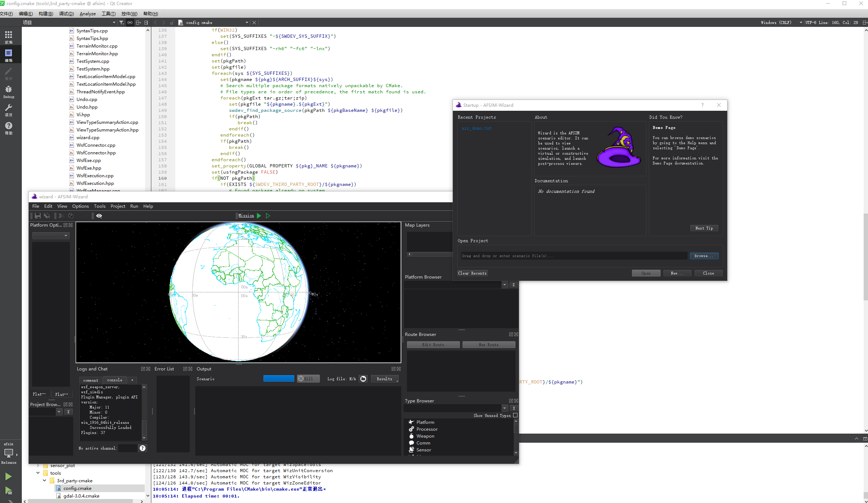Click the Next Tip button in Startup dialog

click(704, 228)
